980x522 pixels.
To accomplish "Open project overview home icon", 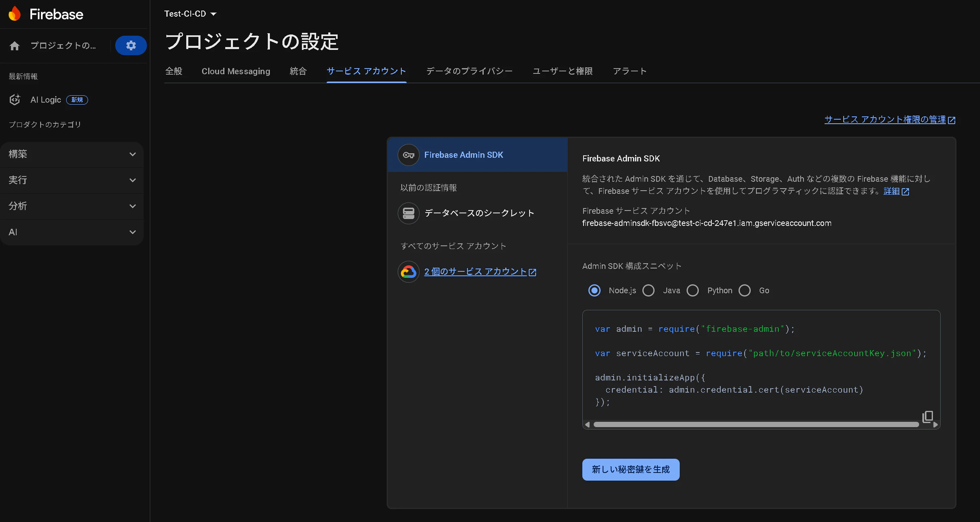I will click(15, 46).
